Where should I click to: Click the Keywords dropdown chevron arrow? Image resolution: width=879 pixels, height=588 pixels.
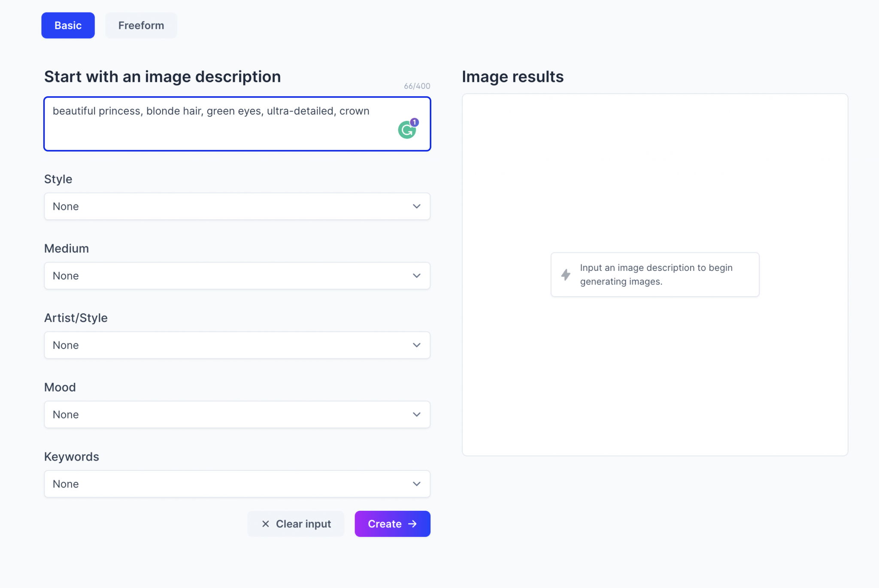tap(416, 484)
